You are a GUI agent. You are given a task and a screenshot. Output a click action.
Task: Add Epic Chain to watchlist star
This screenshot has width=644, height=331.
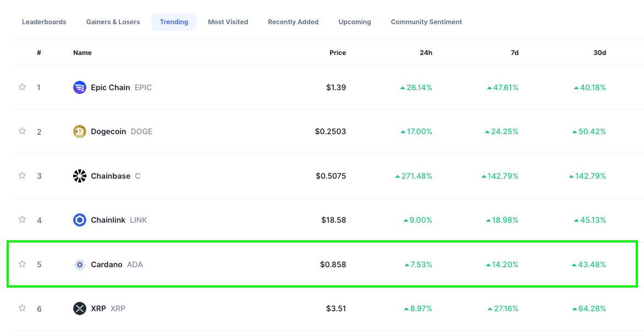click(x=22, y=87)
